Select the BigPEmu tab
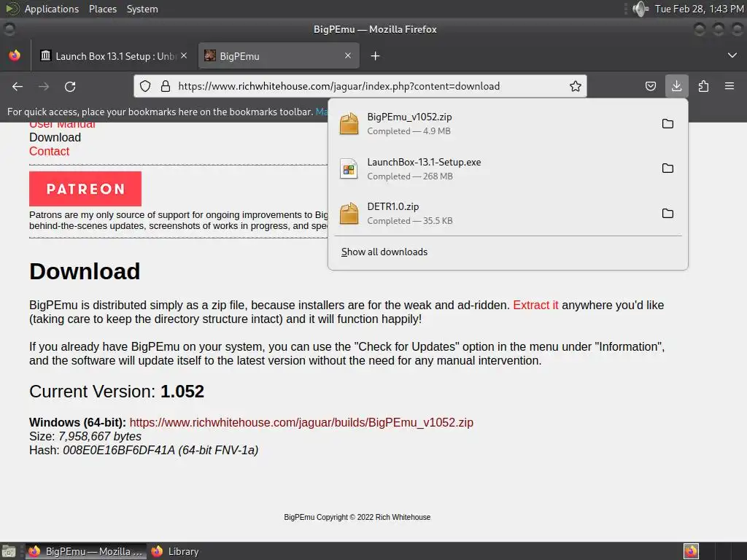Image resolution: width=747 pixels, height=560 pixels. pos(279,56)
